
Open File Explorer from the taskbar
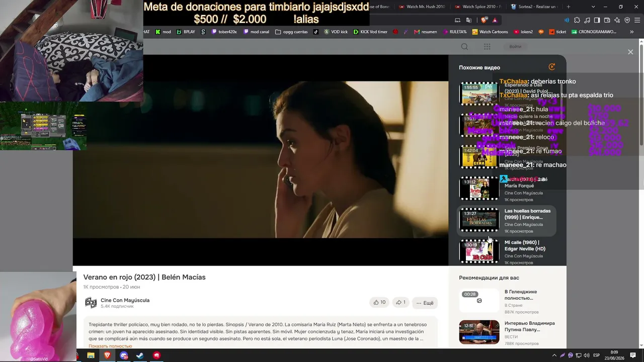(91, 355)
